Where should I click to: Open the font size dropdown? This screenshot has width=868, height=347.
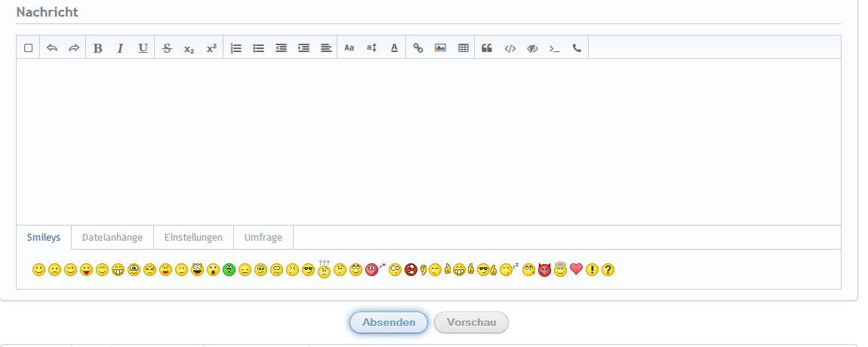coord(371,48)
